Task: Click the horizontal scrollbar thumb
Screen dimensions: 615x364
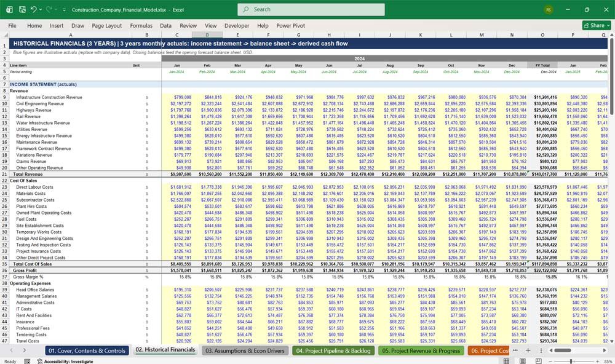Action: pos(563,350)
